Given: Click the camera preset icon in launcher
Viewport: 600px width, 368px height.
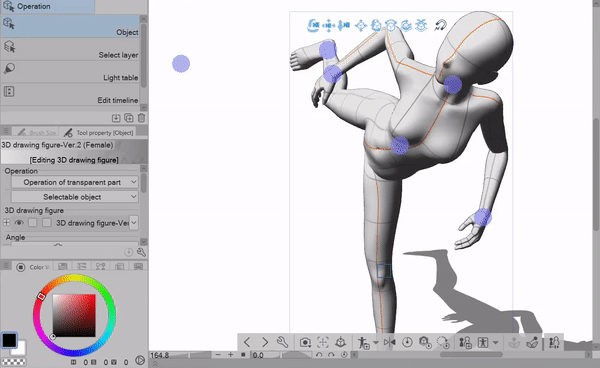Looking at the screenshot, I should [305, 342].
